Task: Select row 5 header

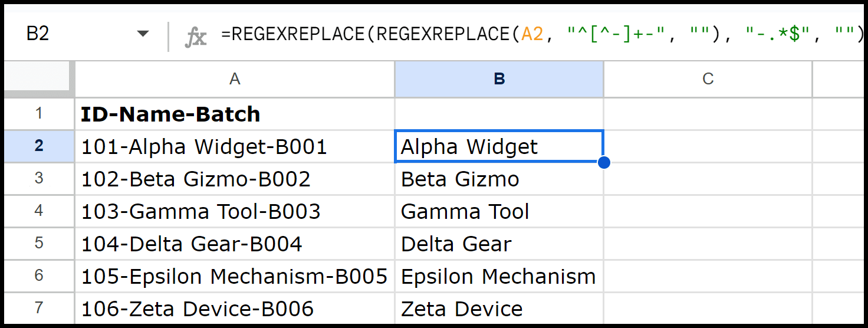Action: tap(39, 244)
